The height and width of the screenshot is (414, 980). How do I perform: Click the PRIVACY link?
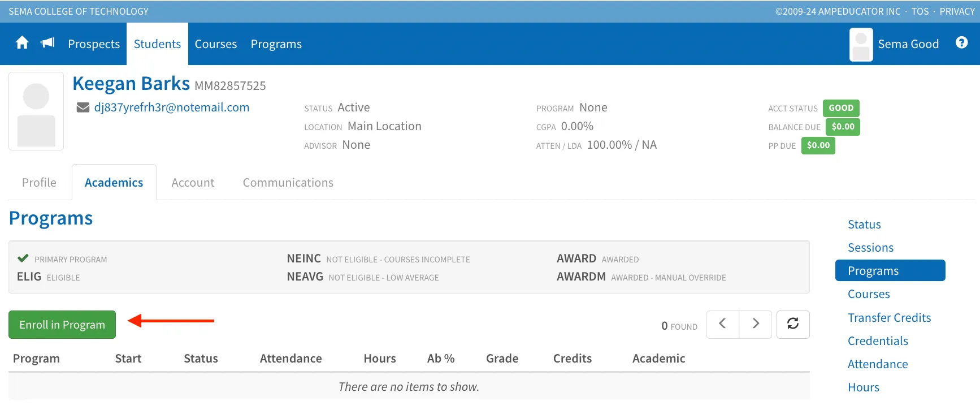(957, 11)
